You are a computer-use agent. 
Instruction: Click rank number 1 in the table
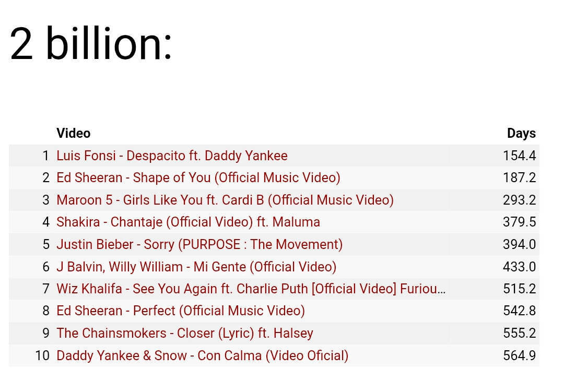click(45, 156)
